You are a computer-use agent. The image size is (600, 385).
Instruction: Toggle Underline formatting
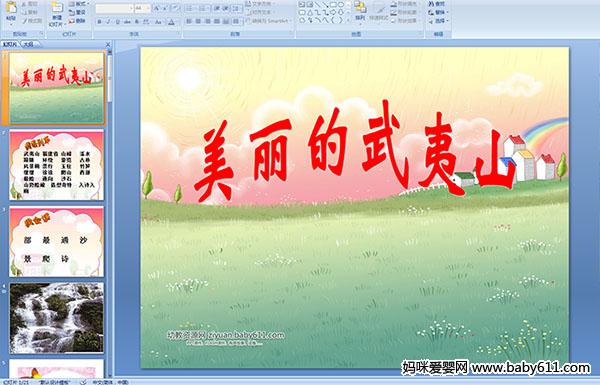117,22
